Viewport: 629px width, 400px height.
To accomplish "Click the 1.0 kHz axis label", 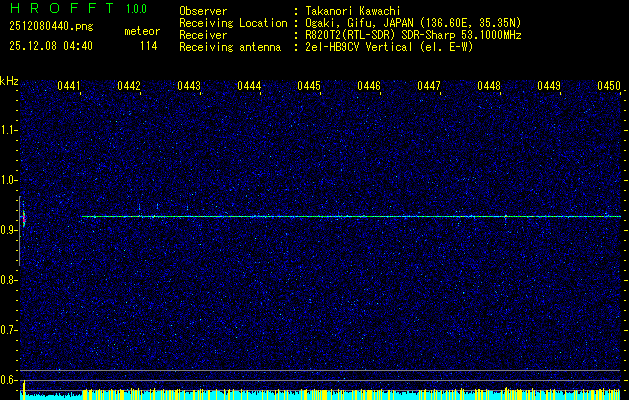I will (x=8, y=180).
